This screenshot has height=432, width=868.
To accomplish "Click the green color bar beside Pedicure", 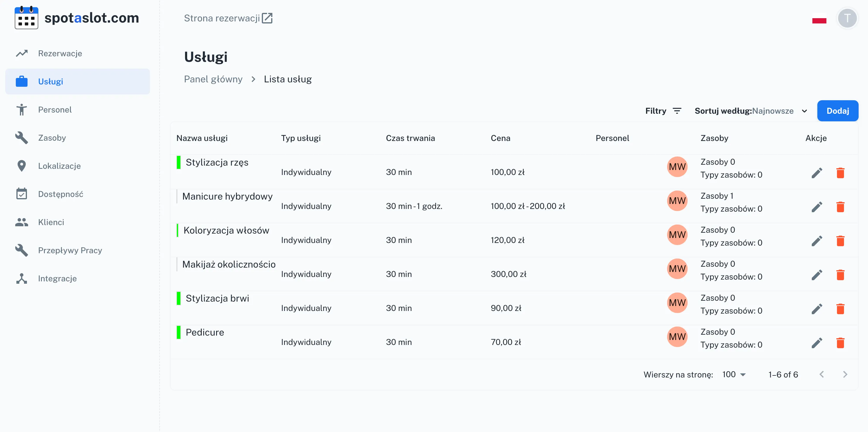I will 179,332.
